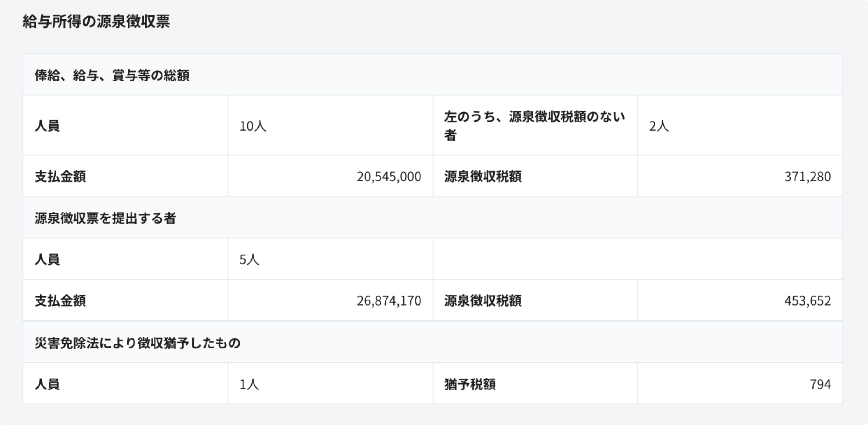Select the 支払金額 label beside 26,874,170

pos(60,301)
